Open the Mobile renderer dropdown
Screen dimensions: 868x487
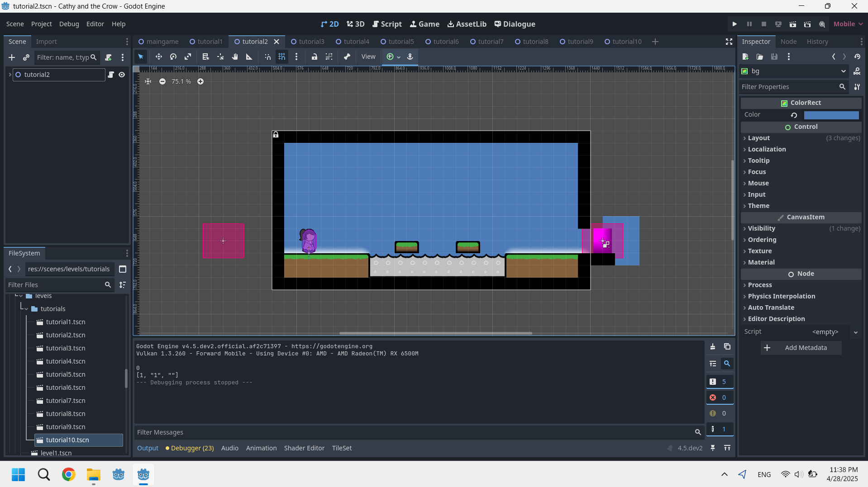tap(848, 24)
